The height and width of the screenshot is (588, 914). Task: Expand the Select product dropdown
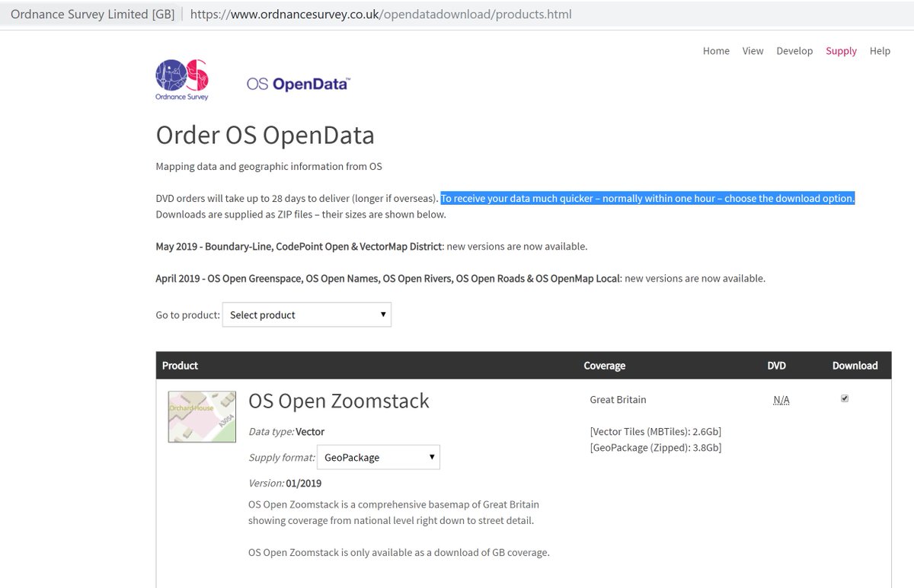[x=307, y=315]
